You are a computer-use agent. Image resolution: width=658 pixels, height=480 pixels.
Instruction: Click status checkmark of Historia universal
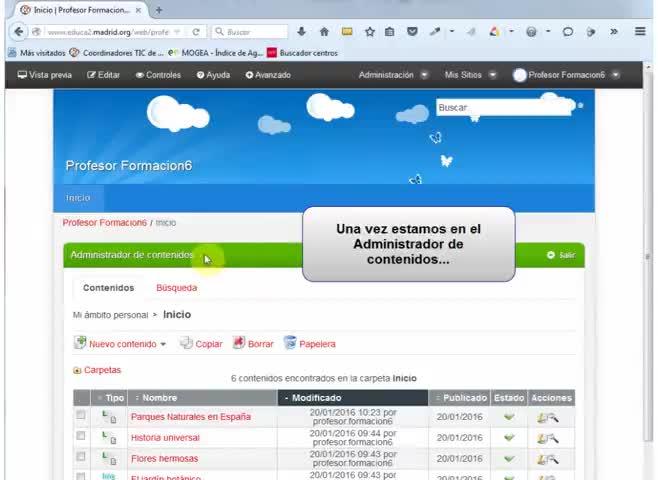pos(509,438)
